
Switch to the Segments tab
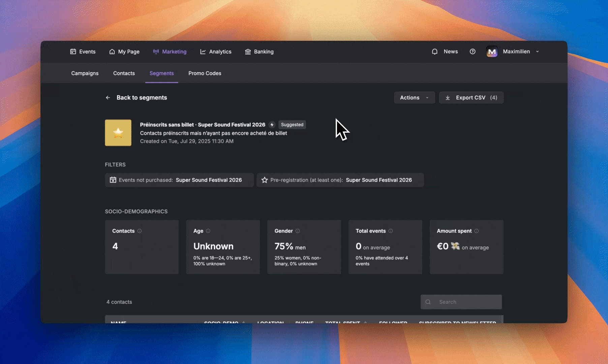click(x=161, y=73)
